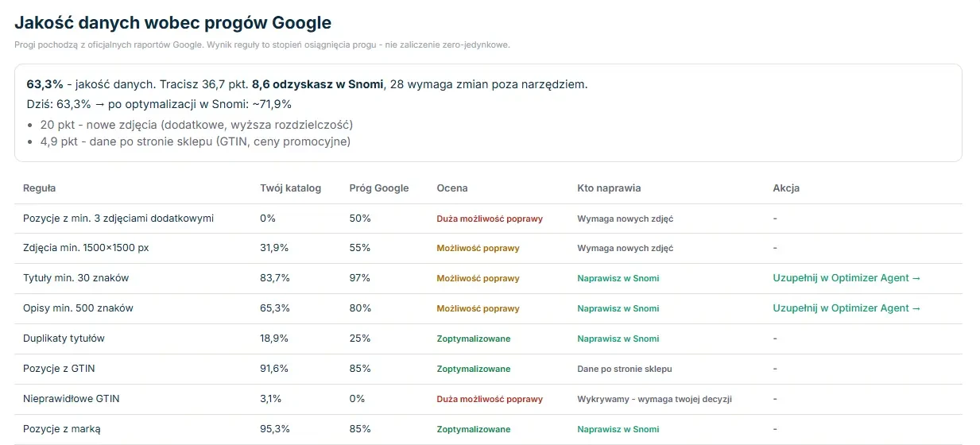
Task: Click the 25% Google threshold value
Action: [x=359, y=339]
